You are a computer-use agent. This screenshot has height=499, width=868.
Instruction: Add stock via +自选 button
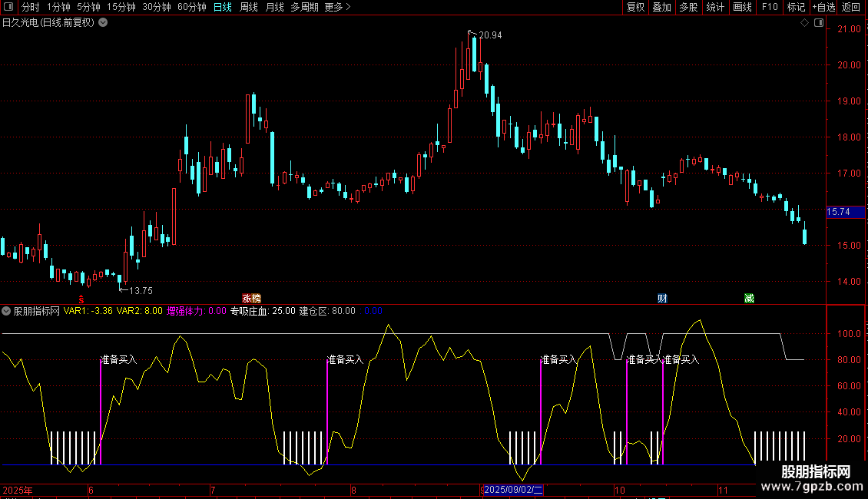point(823,8)
